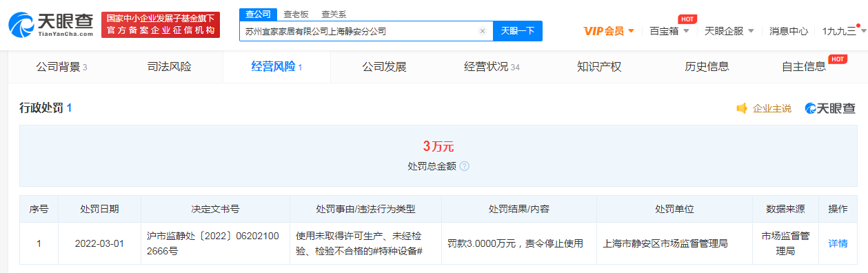
Task: Switch to the 查老板 search tab
Action: click(x=296, y=14)
